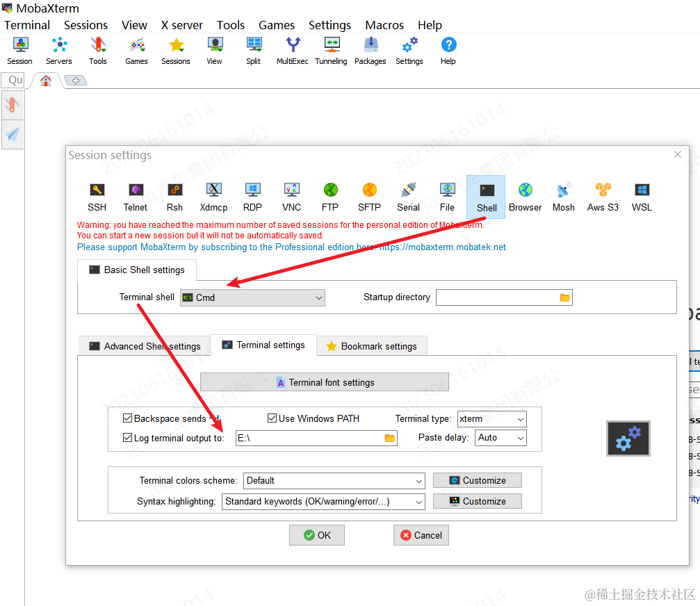Open the Terminal shell Cmd dropdown
The image size is (700, 606).
pos(252,297)
